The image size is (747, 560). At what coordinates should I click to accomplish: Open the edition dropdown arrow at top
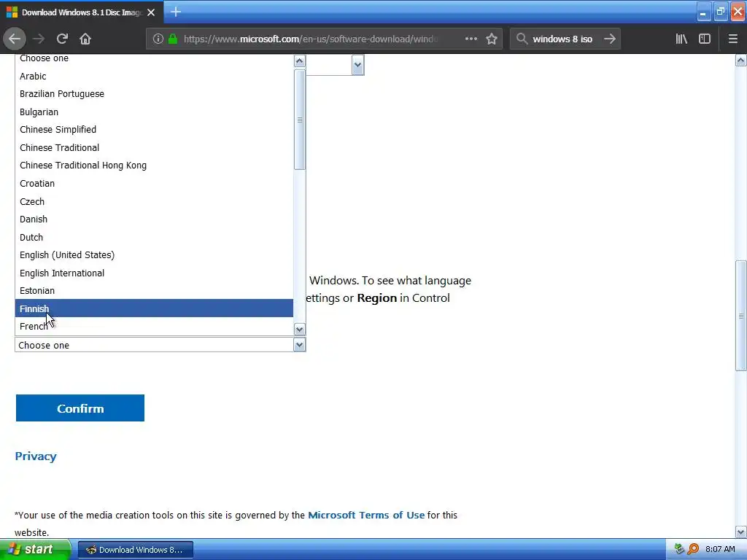click(x=357, y=65)
